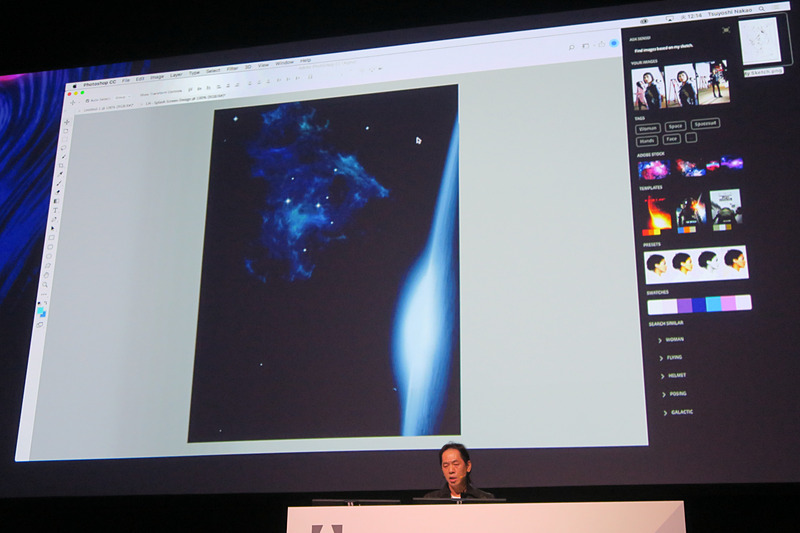
Task: Expand the GALACTIC search similar row
Action: click(678, 412)
